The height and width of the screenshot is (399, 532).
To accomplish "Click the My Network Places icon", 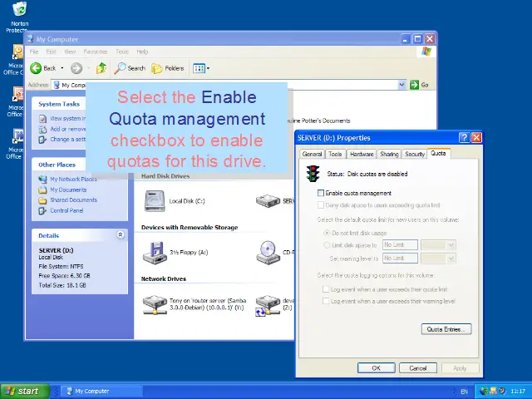I will [x=42, y=179].
